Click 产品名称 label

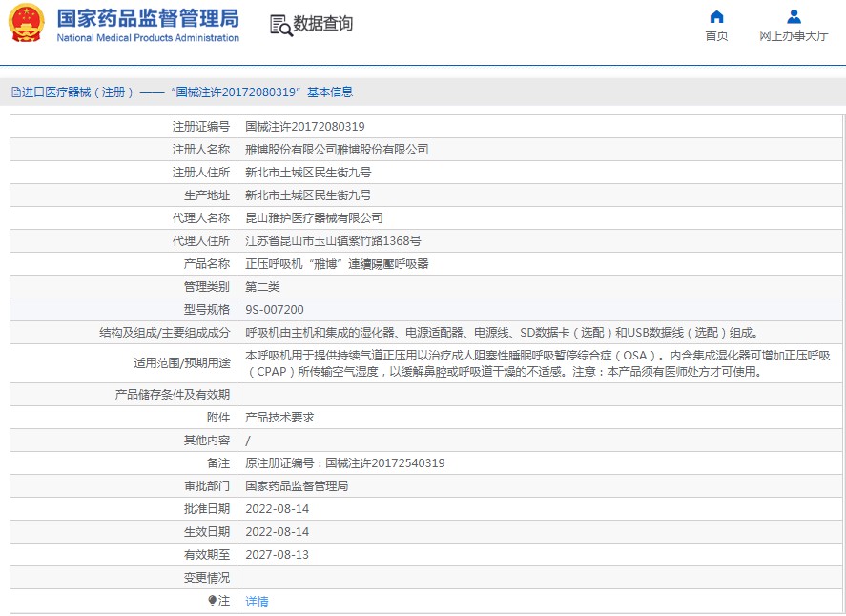(207, 264)
